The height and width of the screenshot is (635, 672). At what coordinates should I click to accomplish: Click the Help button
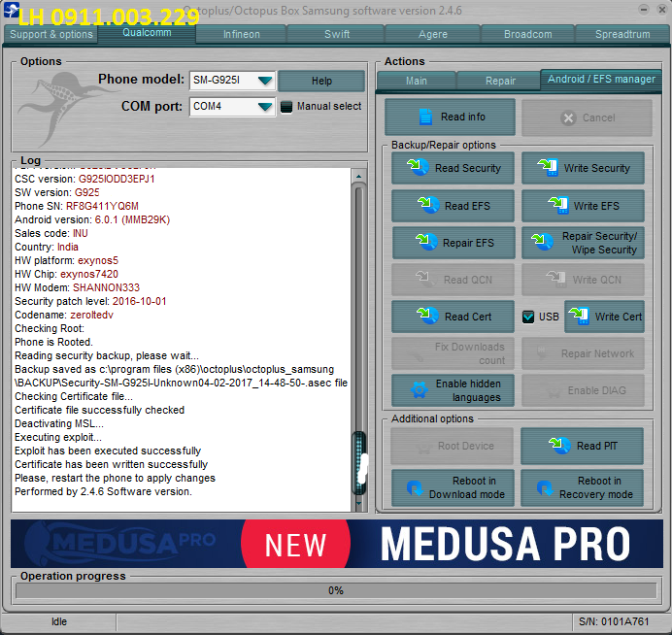(321, 81)
